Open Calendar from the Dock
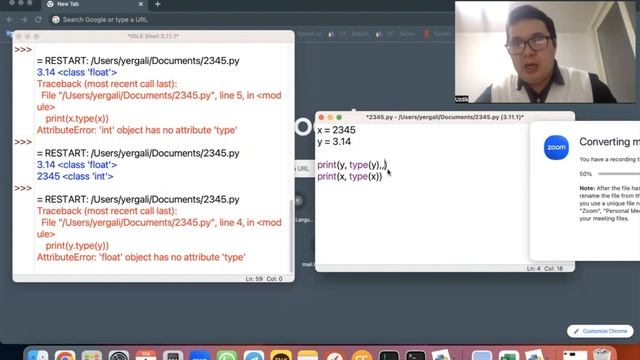 click(x=146, y=356)
